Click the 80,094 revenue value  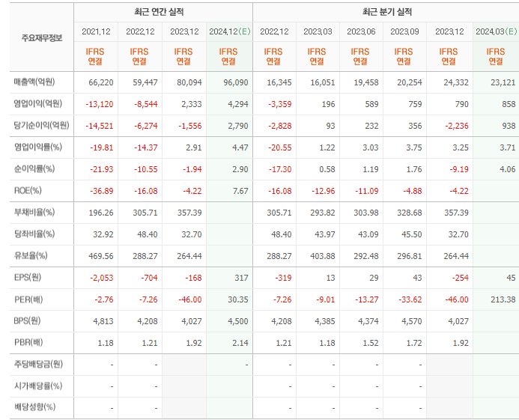click(189, 82)
